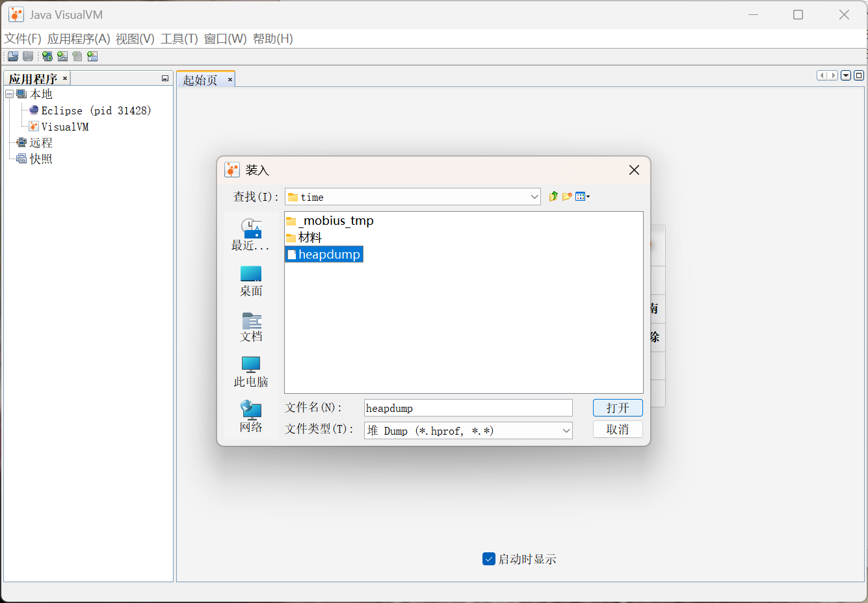This screenshot has height=603, width=868.
Task: Select the 材料 folder
Action: tap(304, 238)
